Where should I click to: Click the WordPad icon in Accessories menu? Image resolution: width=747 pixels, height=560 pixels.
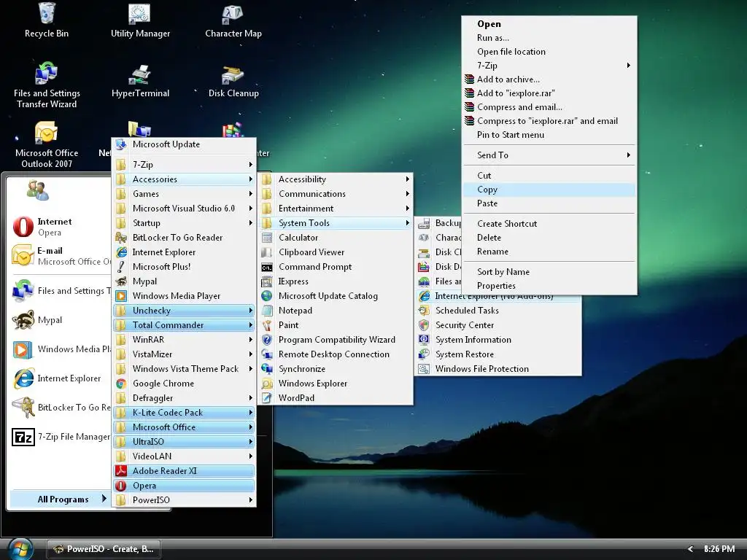[x=267, y=398]
